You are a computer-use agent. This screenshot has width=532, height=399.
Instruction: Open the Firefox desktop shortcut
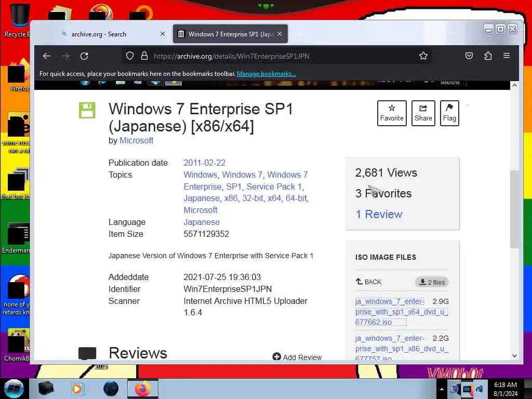click(19, 75)
